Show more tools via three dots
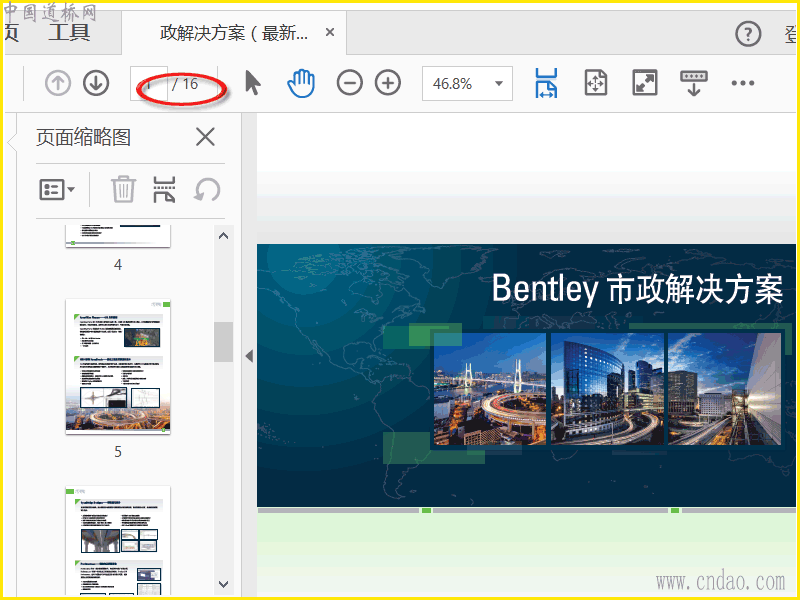The height and width of the screenshot is (600, 800). point(743,83)
